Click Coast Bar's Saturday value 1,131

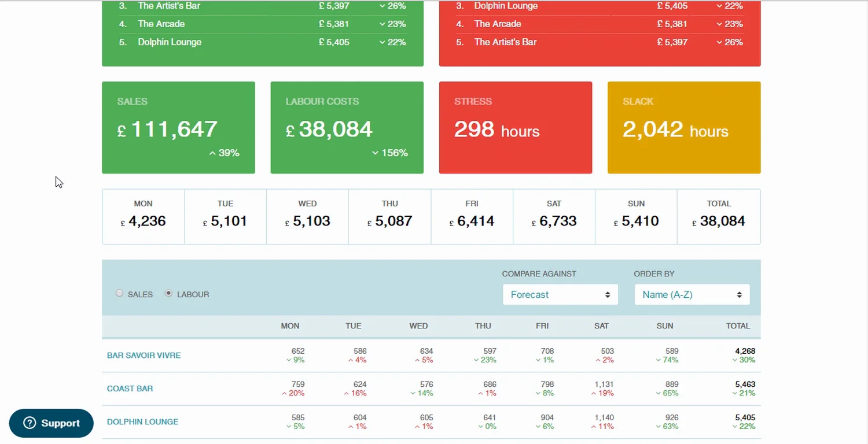(x=604, y=384)
